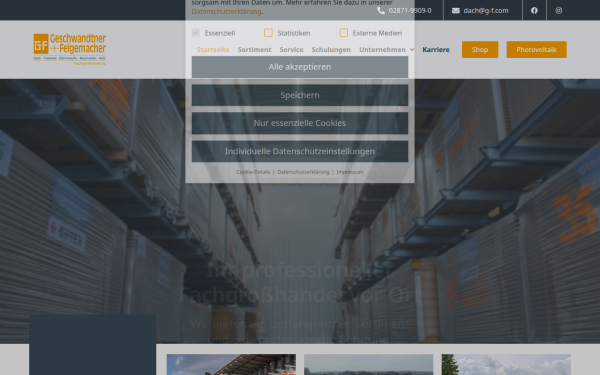This screenshot has width=600, height=375.
Task: Open the Service menu item
Action: [x=291, y=49]
